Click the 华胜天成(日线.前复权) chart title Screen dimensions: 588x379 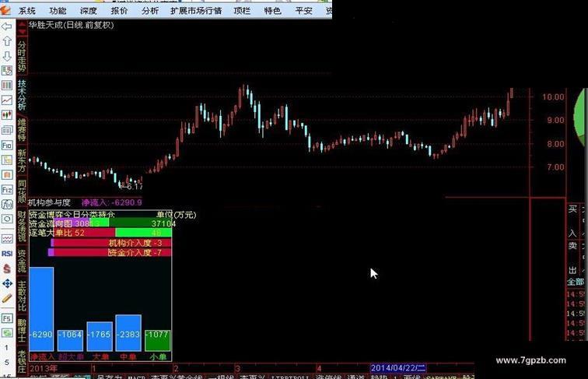72,25
